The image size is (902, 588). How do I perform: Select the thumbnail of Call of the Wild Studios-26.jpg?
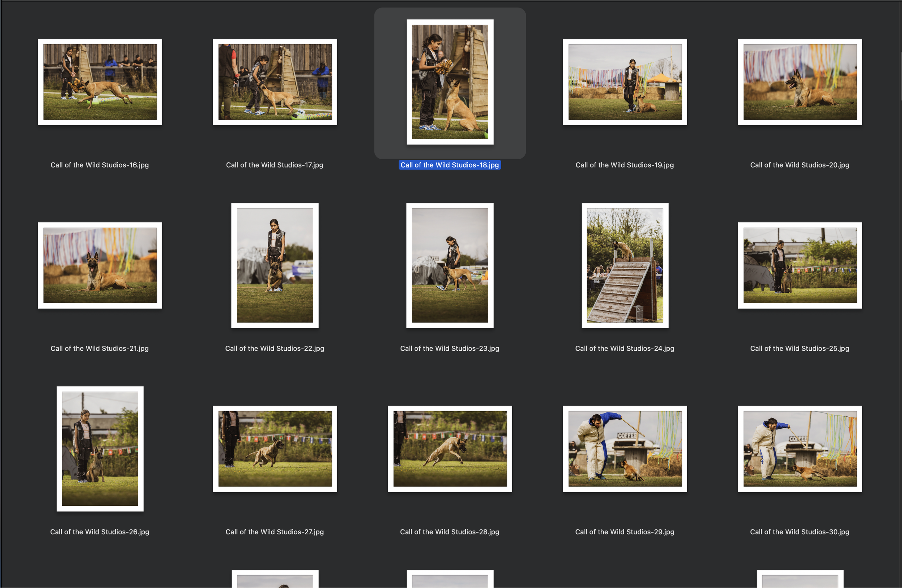100,449
